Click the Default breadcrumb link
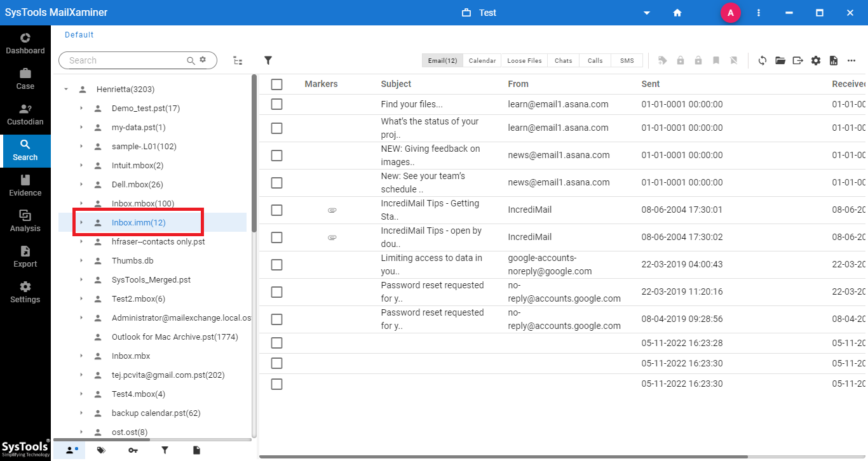This screenshot has height=461, width=868. (x=79, y=35)
